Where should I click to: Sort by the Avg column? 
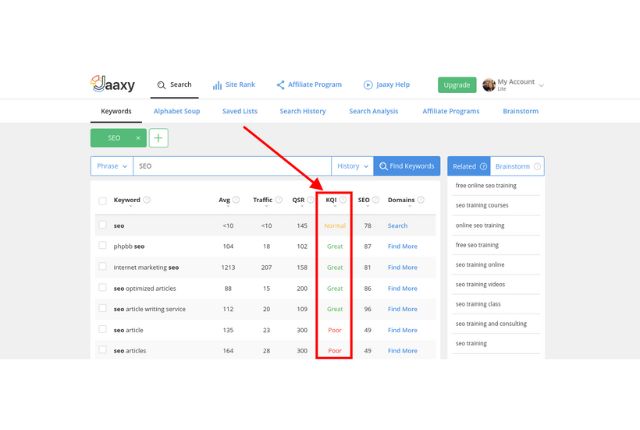coord(224,200)
